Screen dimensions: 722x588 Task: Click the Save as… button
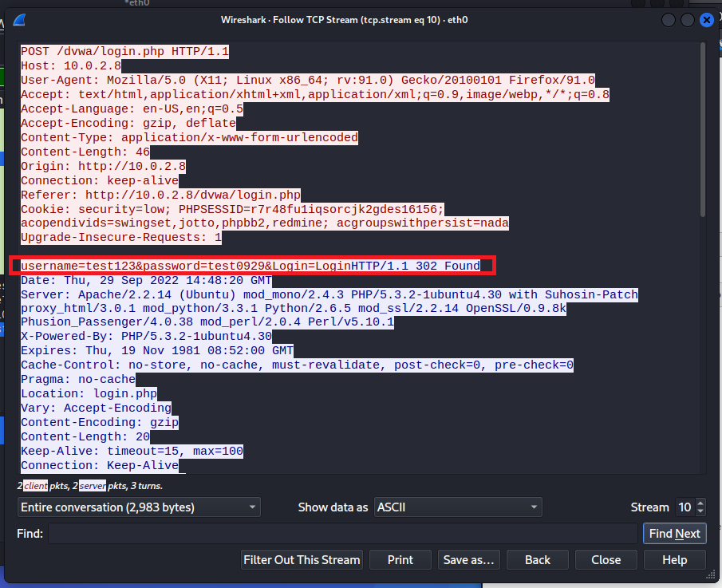pos(468,560)
